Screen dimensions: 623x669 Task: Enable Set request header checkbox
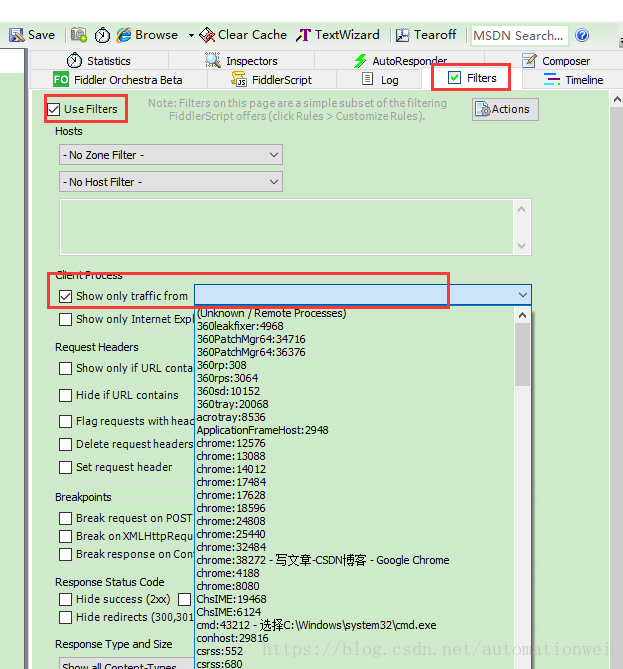[x=65, y=467]
